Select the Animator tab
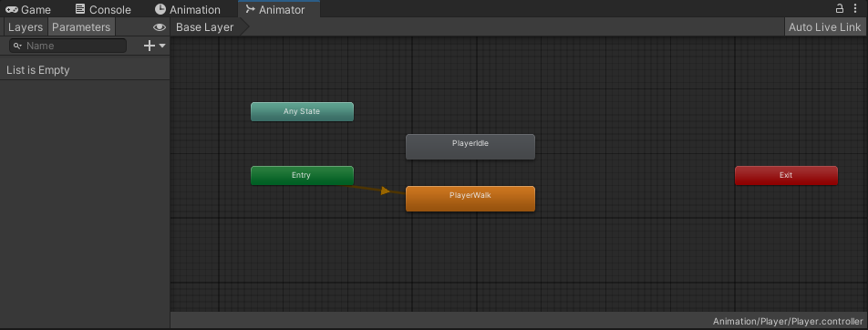868x330 pixels. [278, 9]
